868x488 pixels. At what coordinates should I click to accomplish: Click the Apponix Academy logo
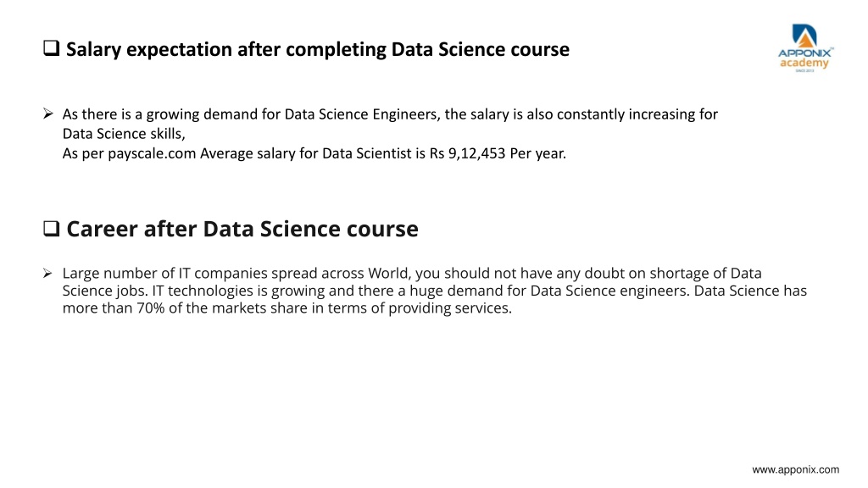pyautogui.click(x=805, y=47)
